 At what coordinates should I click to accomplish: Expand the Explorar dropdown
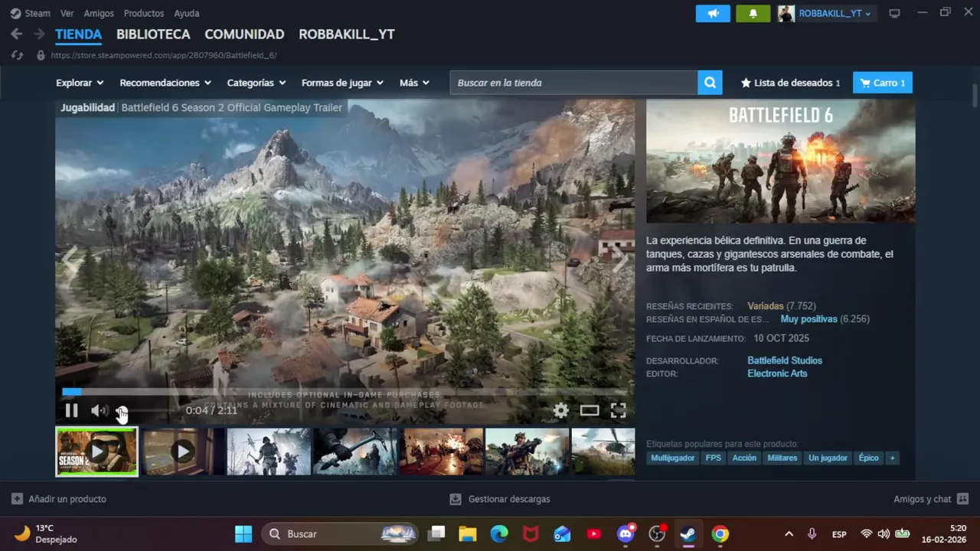[80, 83]
